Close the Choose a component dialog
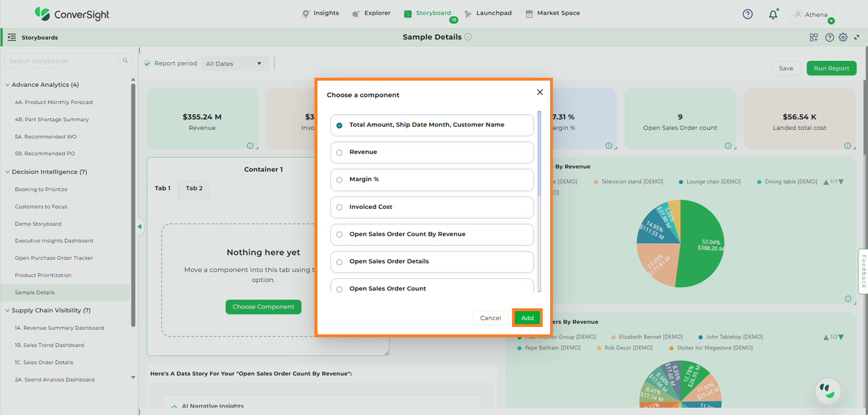Screen dimensions: 868x415 (x=540, y=92)
